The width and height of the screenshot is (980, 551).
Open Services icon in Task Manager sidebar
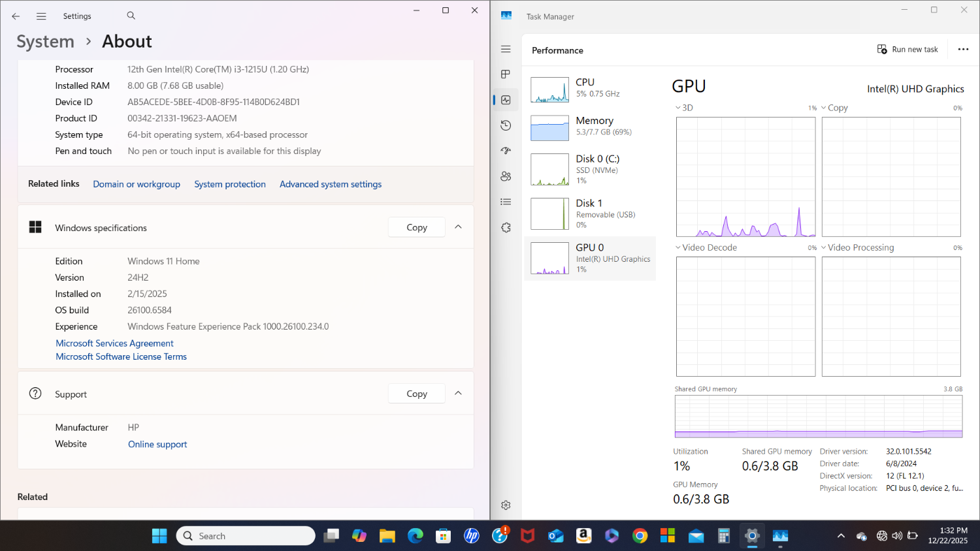click(506, 228)
